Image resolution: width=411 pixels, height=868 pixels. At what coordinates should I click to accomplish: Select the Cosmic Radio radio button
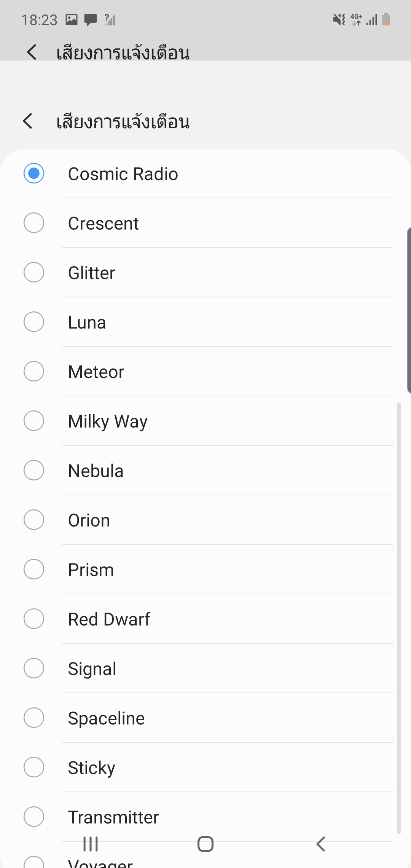point(34,174)
